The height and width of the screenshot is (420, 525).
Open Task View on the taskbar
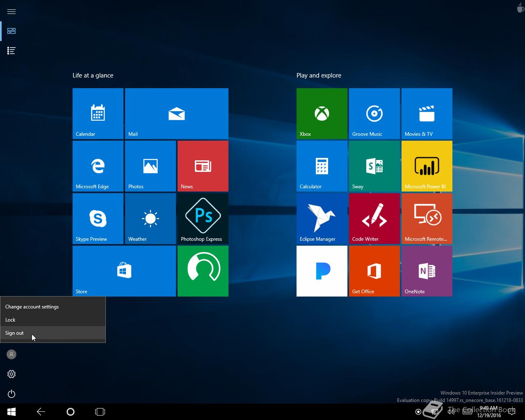[x=100, y=412]
